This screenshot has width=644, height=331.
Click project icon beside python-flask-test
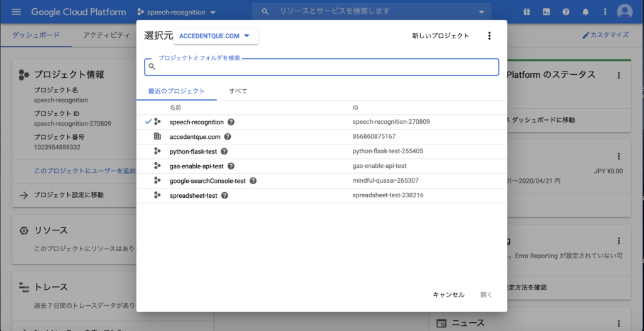pos(157,151)
